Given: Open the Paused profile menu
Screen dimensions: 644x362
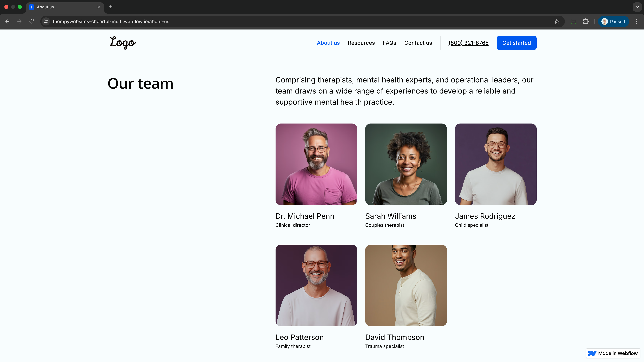Looking at the screenshot, I should click(613, 21).
